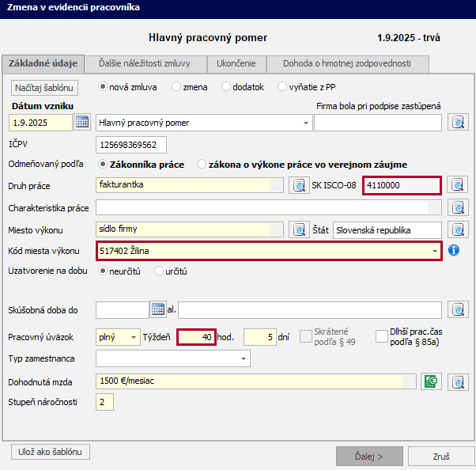Choose 'určitú' for Uzatvorenie na dobu
The width and height of the screenshot is (476, 470).
[158, 271]
